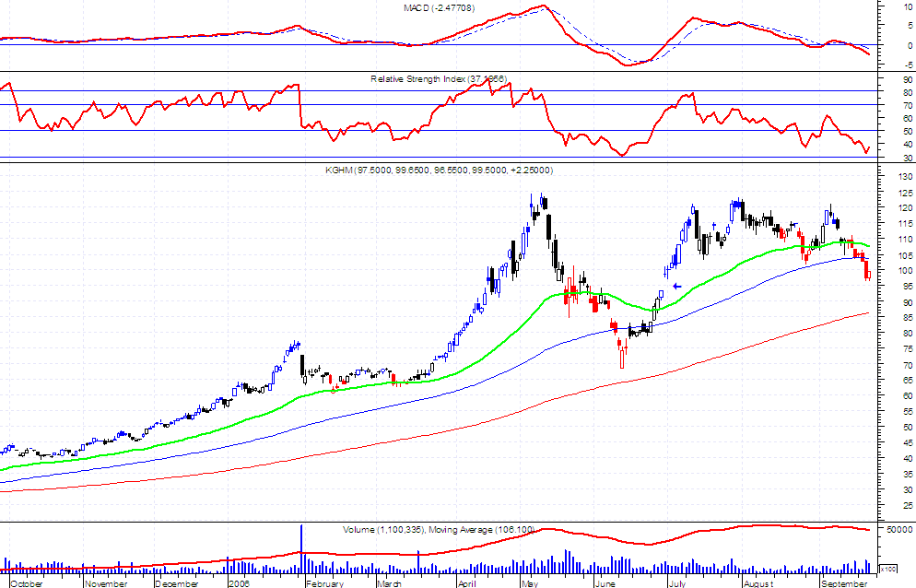This screenshot has height=588, width=916.
Task: Select the Relative Strength Index (37.1956) title
Action: pos(439,79)
